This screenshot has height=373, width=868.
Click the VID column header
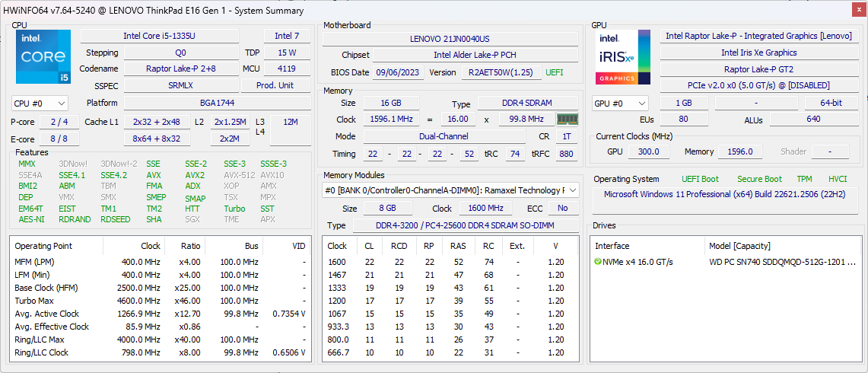point(286,246)
